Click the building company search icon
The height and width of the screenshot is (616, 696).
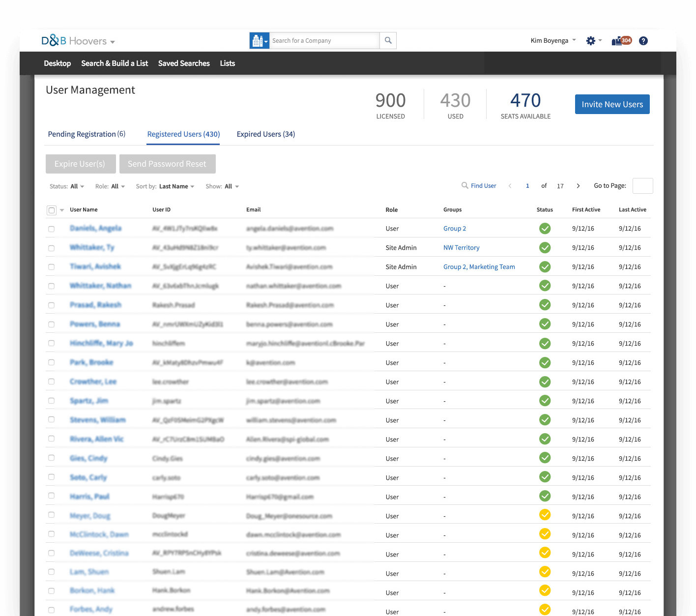[259, 41]
